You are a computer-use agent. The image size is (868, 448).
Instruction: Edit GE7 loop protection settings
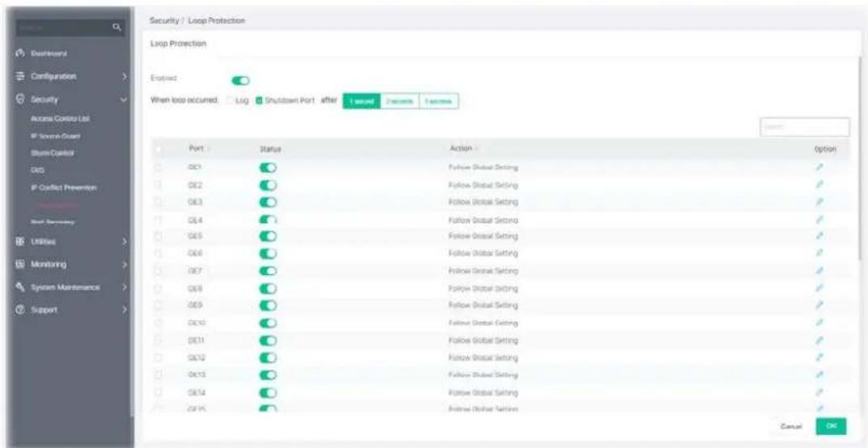pyautogui.click(x=819, y=271)
